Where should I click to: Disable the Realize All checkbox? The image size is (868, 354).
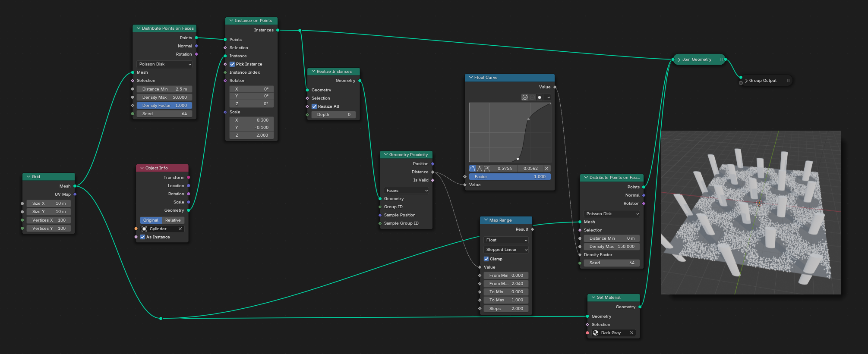[x=314, y=107]
